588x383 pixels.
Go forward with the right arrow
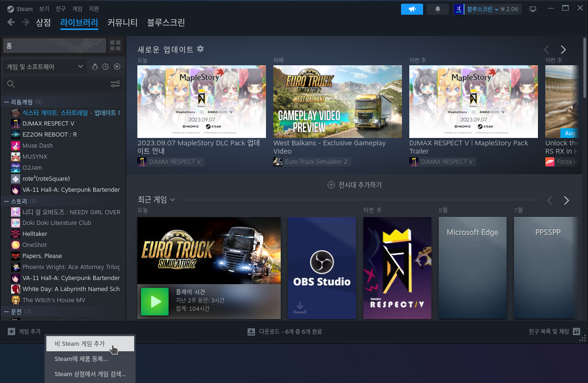coord(26,22)
